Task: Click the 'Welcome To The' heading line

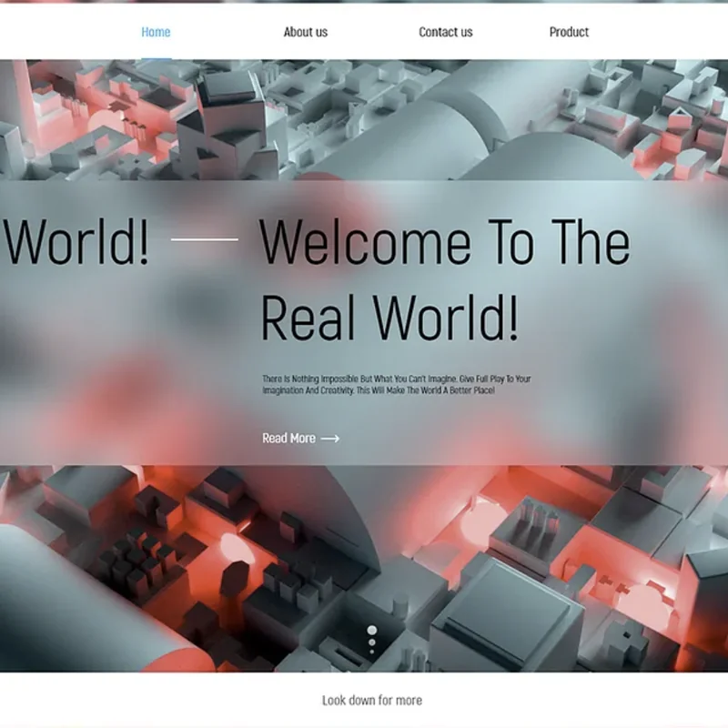Action: 444,242
